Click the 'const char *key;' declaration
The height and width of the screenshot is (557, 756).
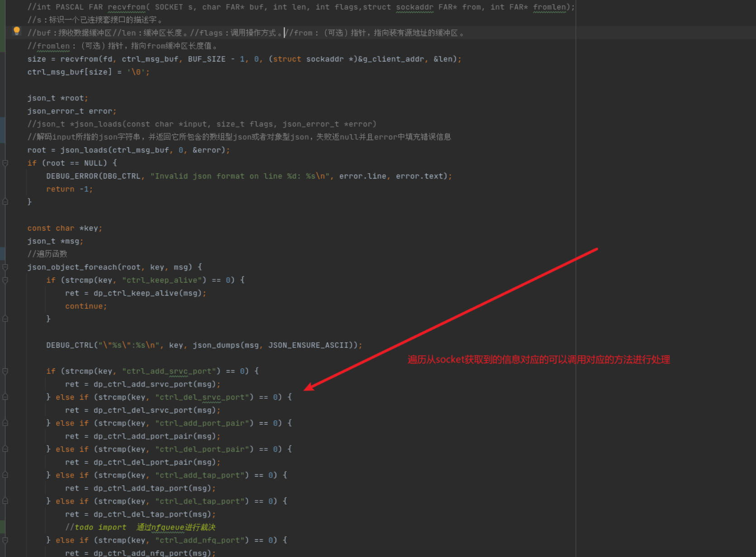pos(65,228)
